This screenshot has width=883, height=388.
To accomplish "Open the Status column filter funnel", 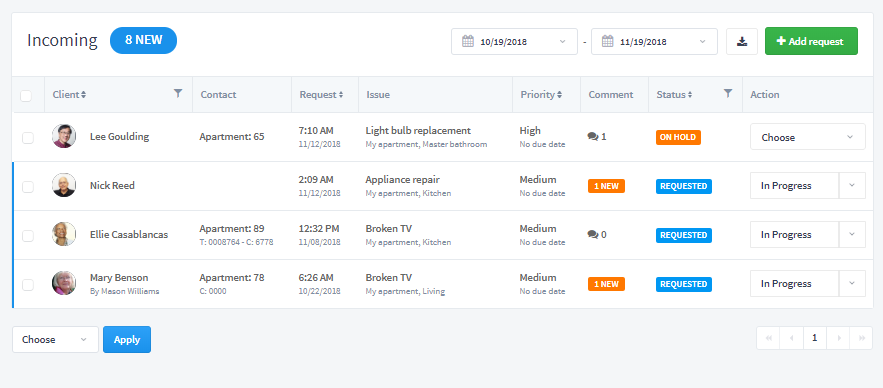I will click(x=728, y=93).
